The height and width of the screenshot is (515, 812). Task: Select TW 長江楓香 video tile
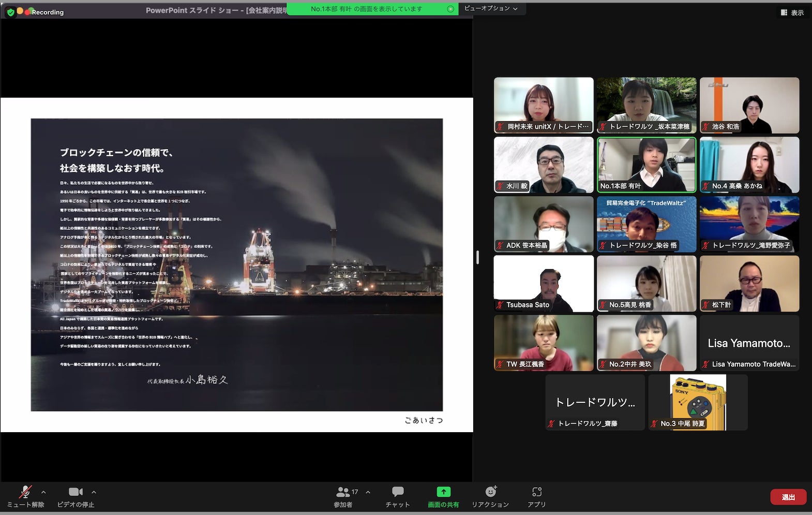pos(544,343)
